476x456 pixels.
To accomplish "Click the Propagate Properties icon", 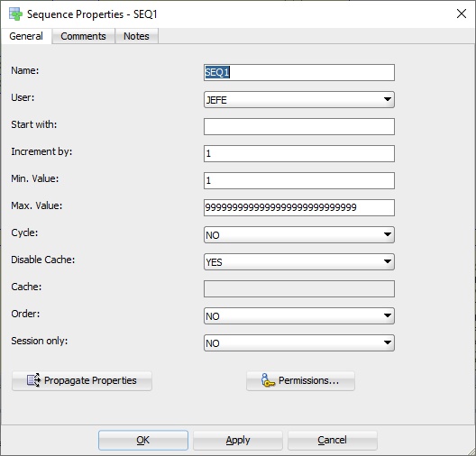I will [x=33, y=380].
